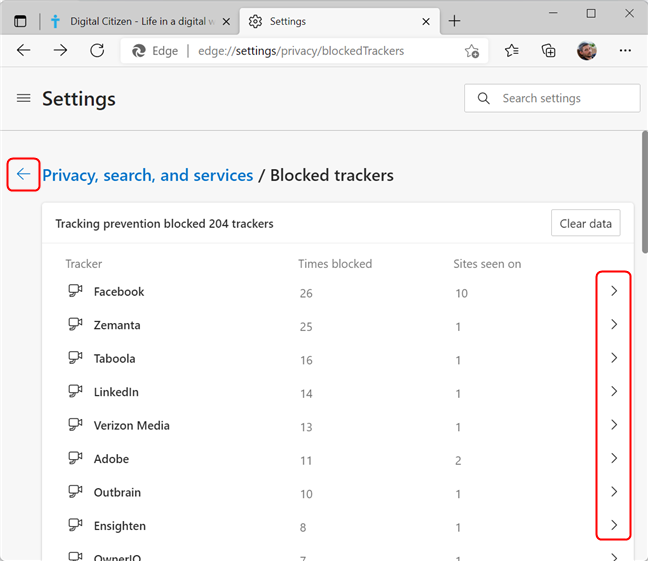The height and width of the screenshot is (561, 648).
Task: Click the address bar URL
Action: pos(301,51)
